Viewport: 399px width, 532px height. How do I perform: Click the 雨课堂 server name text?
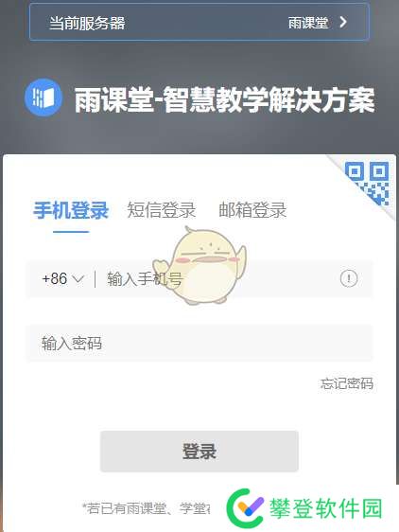(308, 23)
